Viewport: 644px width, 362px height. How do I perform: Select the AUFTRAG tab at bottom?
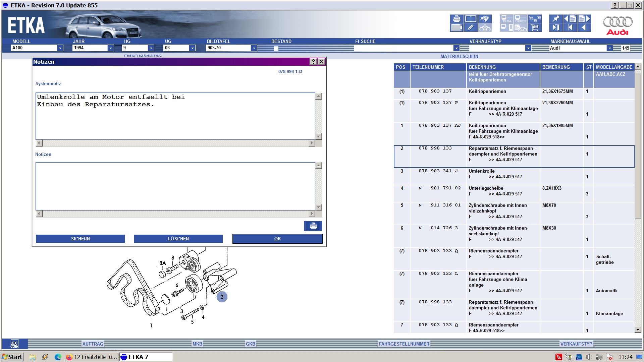(93, 344)
